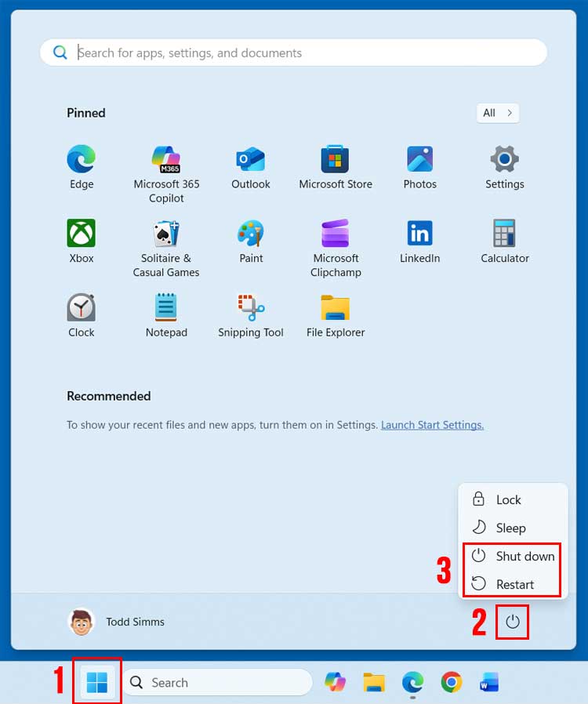Screen dimensions: 588x704
Task: Open Solitaire & Casual Games
Action: pos(166,249)
